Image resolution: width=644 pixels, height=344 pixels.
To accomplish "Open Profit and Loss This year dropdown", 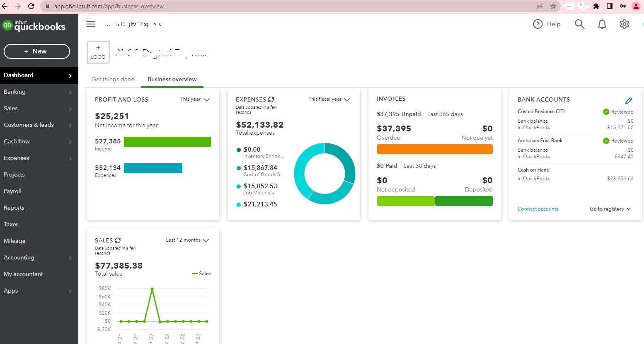I will tap(195, 99).
